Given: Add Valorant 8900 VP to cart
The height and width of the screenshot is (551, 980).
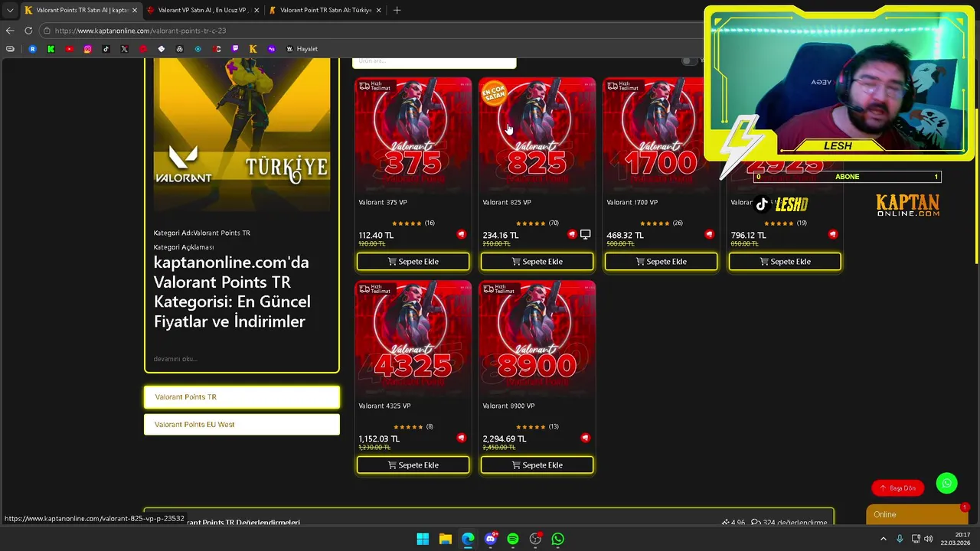Looking at the screenshot, I should 537,465.
